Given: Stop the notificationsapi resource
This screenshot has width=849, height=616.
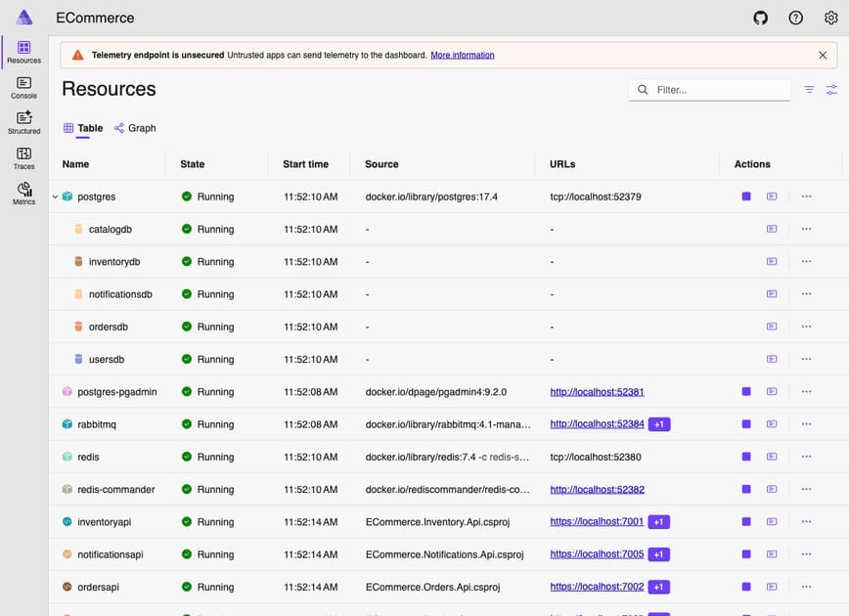Looking at the screenshot, I should tap(746, 553).
